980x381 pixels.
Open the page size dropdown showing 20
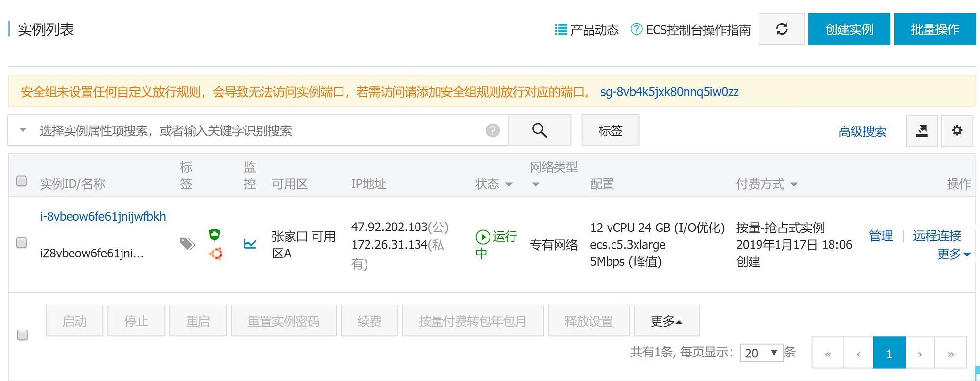761,353
